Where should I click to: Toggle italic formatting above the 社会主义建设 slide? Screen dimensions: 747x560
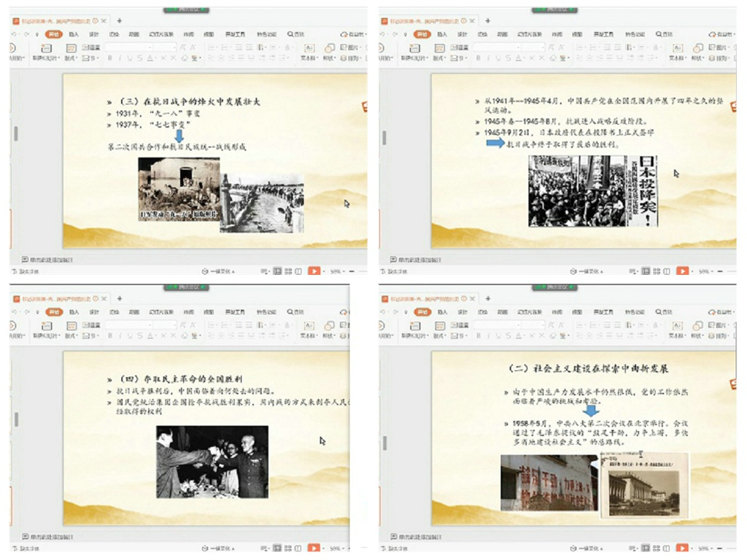(x=488, y=336)
